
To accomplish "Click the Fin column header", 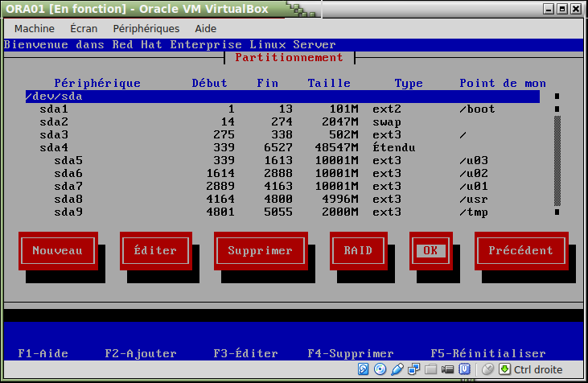I will 268,83.
